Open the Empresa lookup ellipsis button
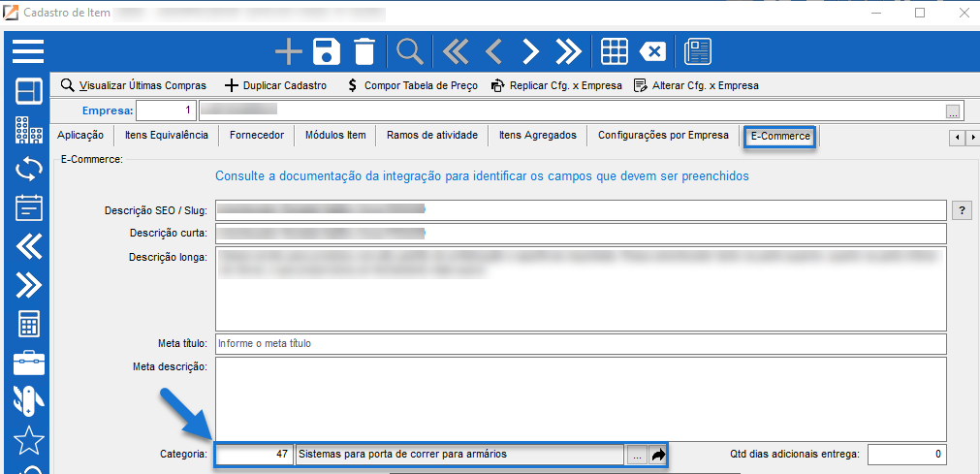 coord(953,111)
